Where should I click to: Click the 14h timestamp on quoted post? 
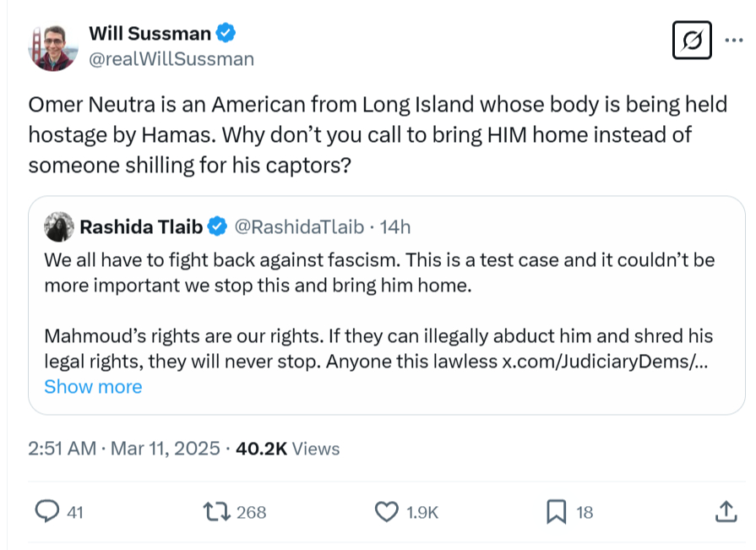[395, 226]
